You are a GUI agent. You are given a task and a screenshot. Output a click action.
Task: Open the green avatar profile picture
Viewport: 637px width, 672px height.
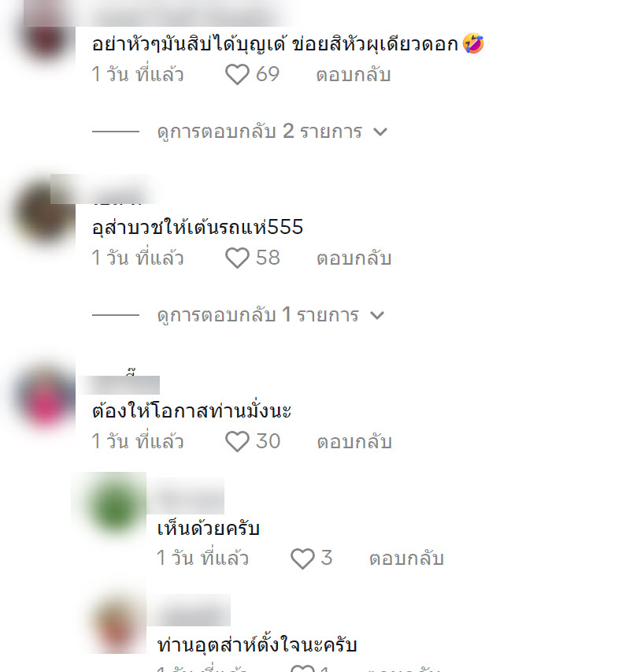pyautogui.click(x=115, y=505)
